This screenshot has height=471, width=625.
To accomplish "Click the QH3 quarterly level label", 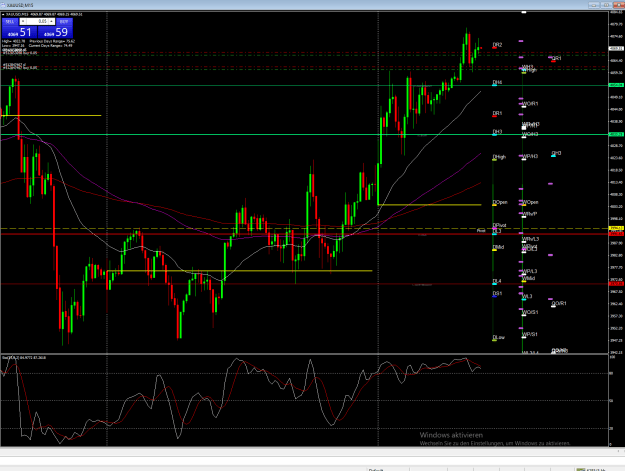I will pyautogui.click(x=556, y=153).
